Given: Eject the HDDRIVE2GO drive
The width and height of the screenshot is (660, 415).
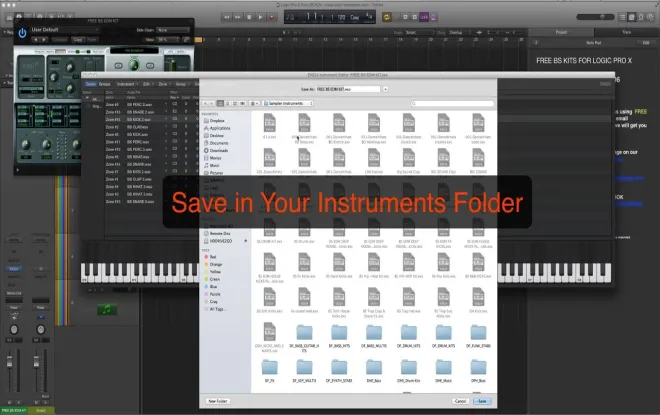Looking at the screenshot, I should pos(245,241).
